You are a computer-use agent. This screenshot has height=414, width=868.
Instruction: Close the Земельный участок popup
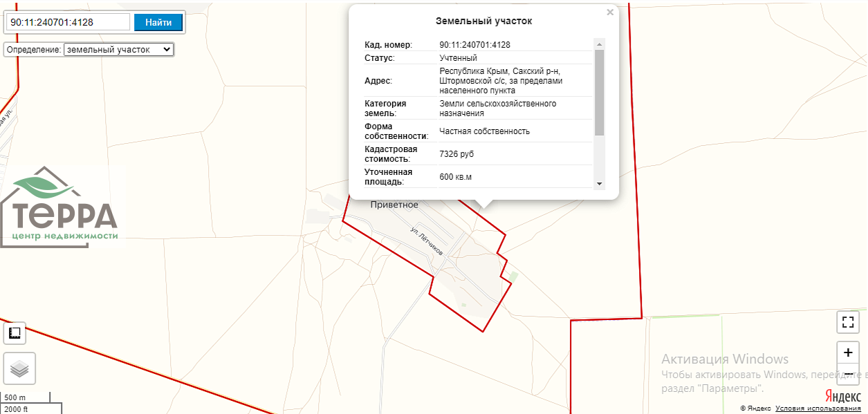[610, 12]
